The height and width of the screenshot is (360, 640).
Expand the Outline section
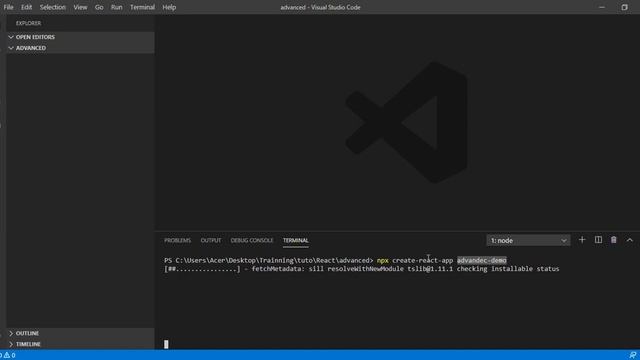coord(80,333)
